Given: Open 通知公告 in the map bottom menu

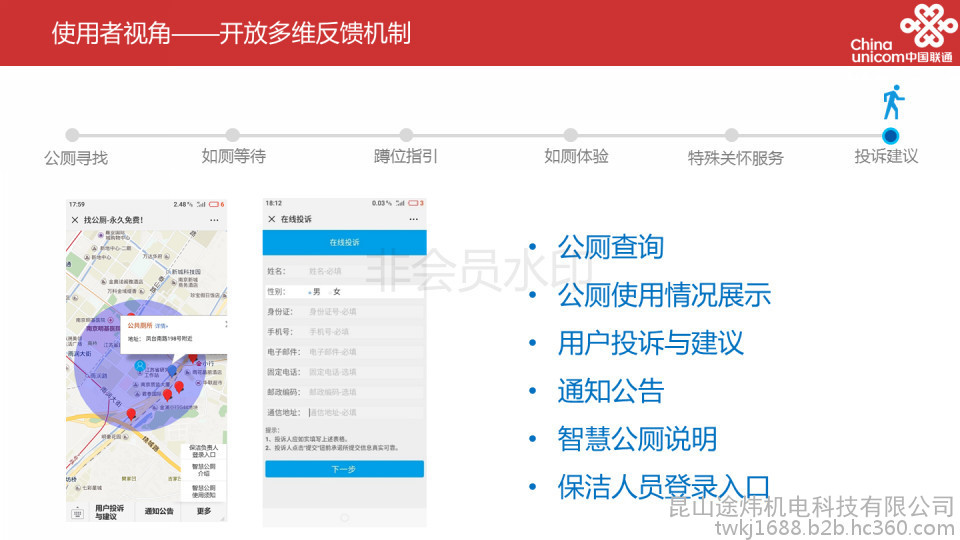Looking at the screenshot, I should pyautogui.click(x=159, y=511).
